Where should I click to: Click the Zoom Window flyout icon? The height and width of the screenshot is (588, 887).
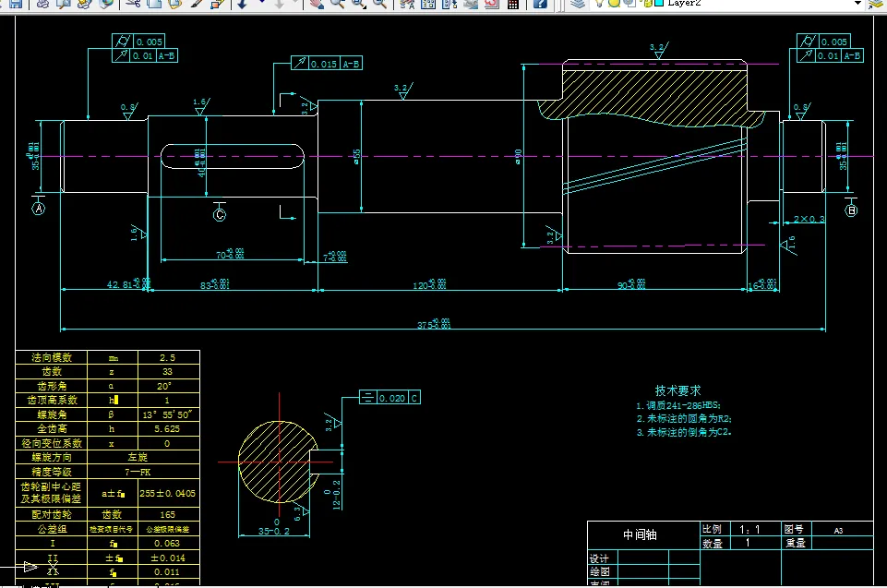tap(359, 4)
